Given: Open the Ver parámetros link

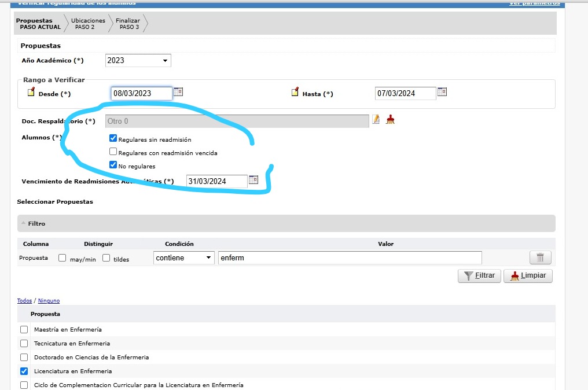Looking at the screenshot, I should coord(534,3).
